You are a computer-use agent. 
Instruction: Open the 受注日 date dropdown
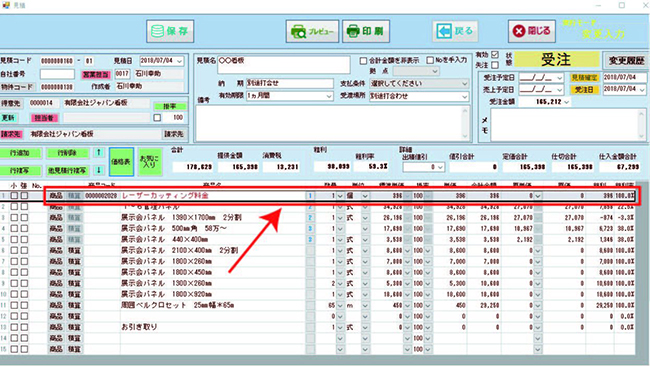642,90
